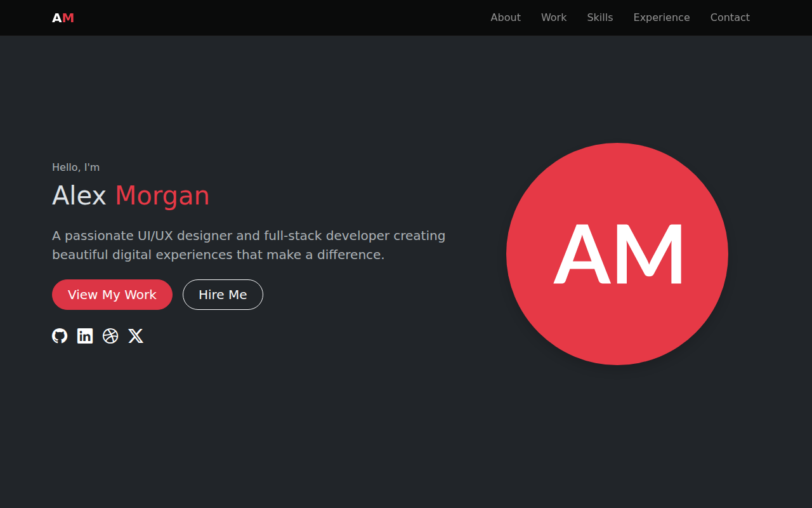Navigate to the About section
This screenshot has height=508, width=812.
(x=505, y=17)
